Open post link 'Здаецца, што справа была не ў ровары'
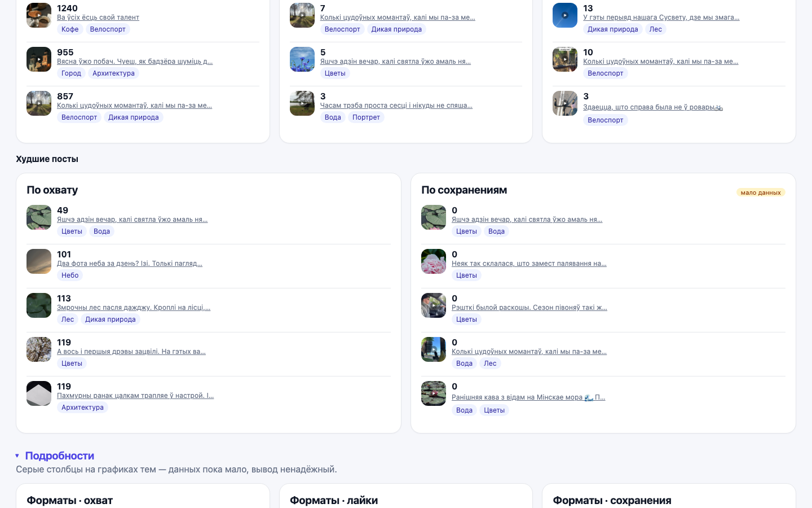This screenshot has height=508, width=812. tap(653, 107)
